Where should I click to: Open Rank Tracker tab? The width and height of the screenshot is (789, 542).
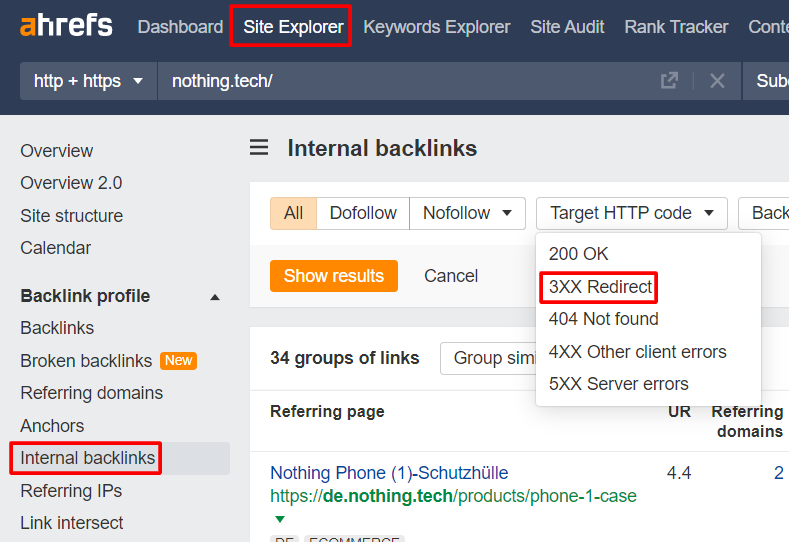[x=676, y=27]
